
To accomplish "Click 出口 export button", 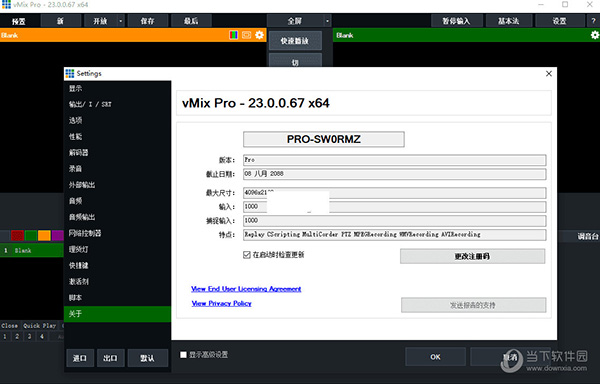I will pyautogui.click(x=110, y=358).
